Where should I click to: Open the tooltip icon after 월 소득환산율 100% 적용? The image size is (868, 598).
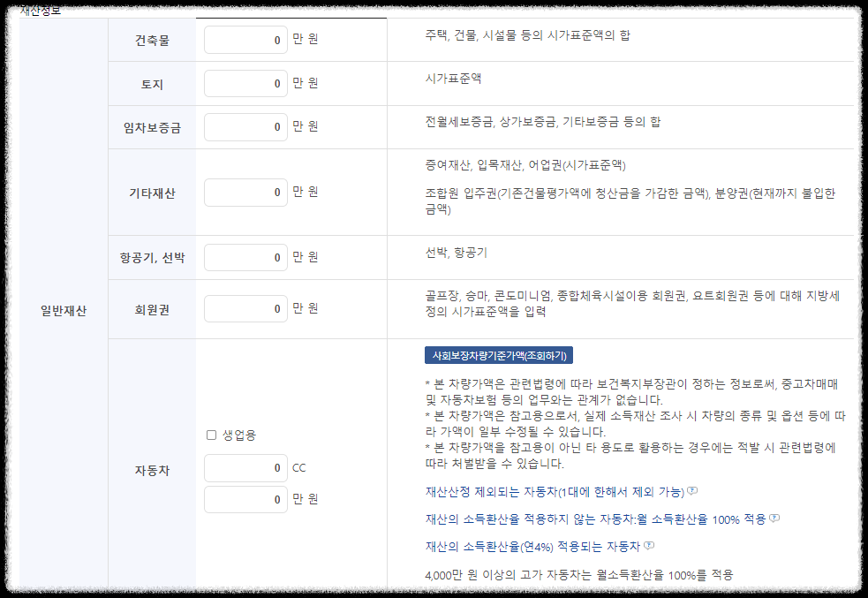click(x=775, y=519)
